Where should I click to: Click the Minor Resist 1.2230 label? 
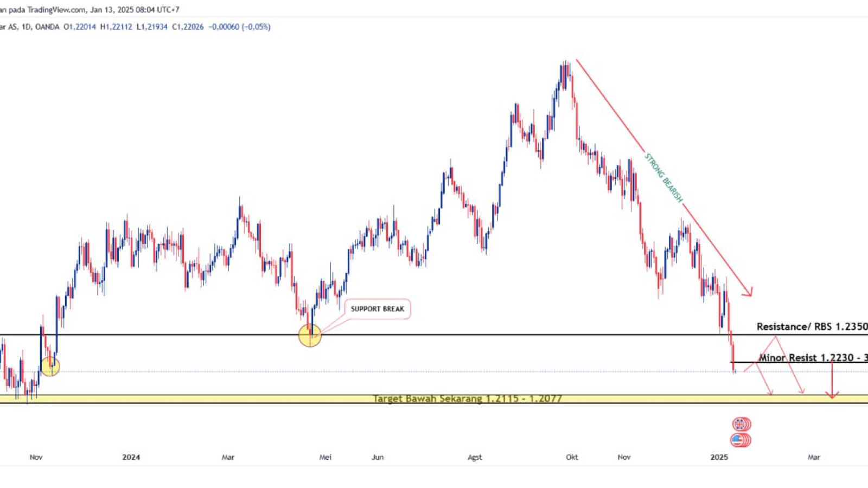(813, 358)
